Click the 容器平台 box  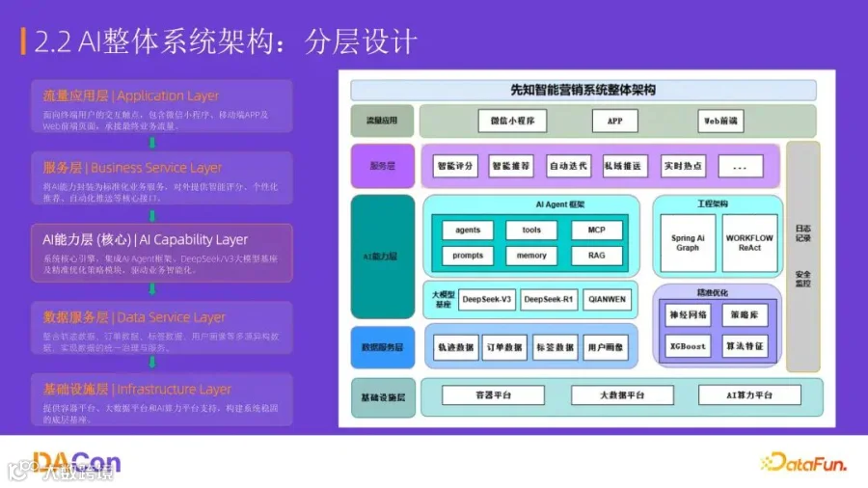[x=493, y=395]
